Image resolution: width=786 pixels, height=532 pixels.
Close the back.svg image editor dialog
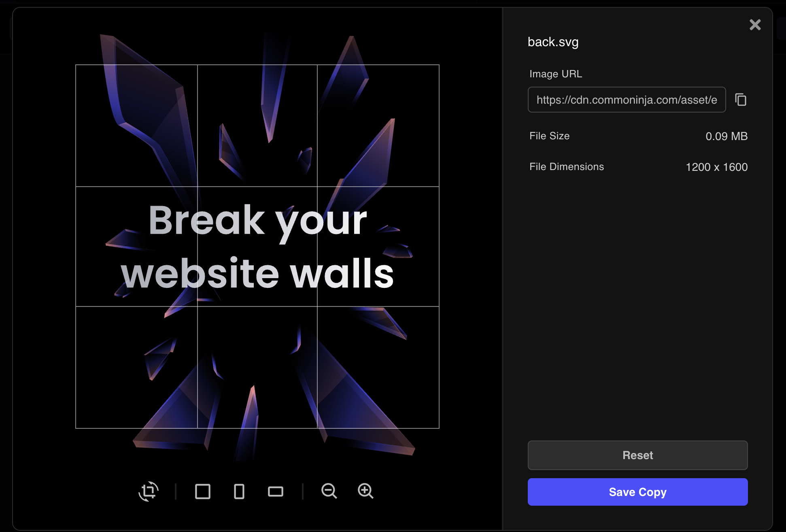755,25
